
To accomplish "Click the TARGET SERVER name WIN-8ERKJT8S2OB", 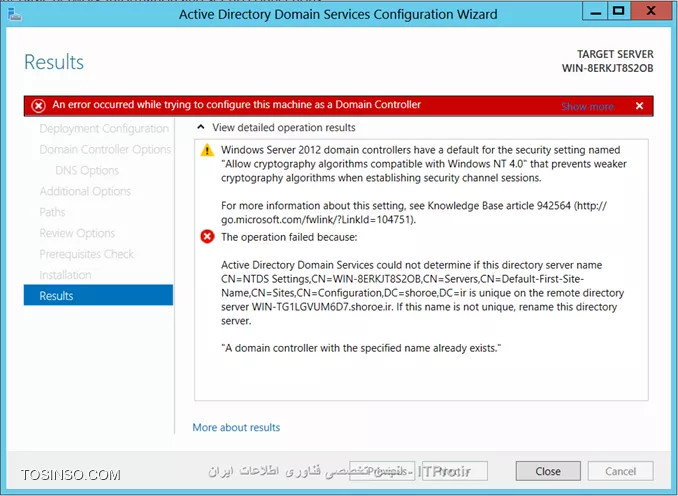I will [608, 68].
